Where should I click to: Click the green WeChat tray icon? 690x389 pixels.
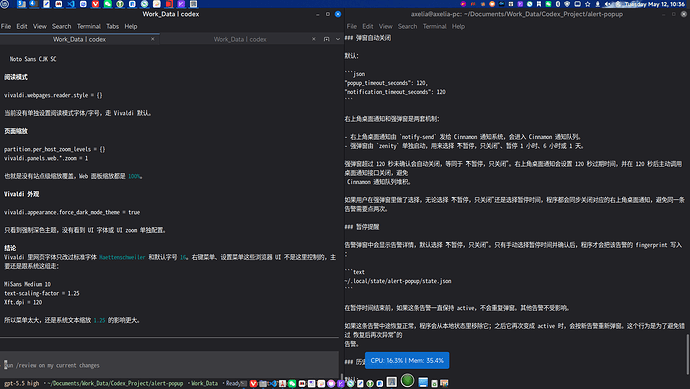548,4
